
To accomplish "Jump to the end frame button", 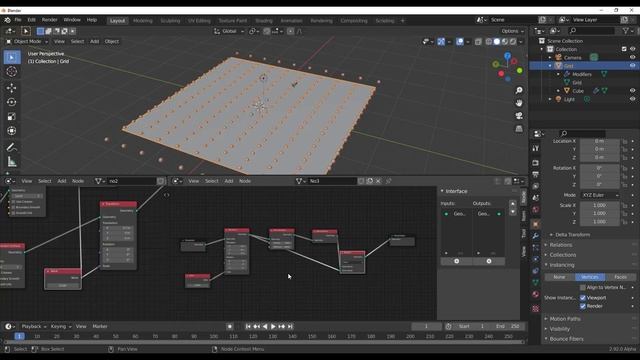I will click(290, 327).
